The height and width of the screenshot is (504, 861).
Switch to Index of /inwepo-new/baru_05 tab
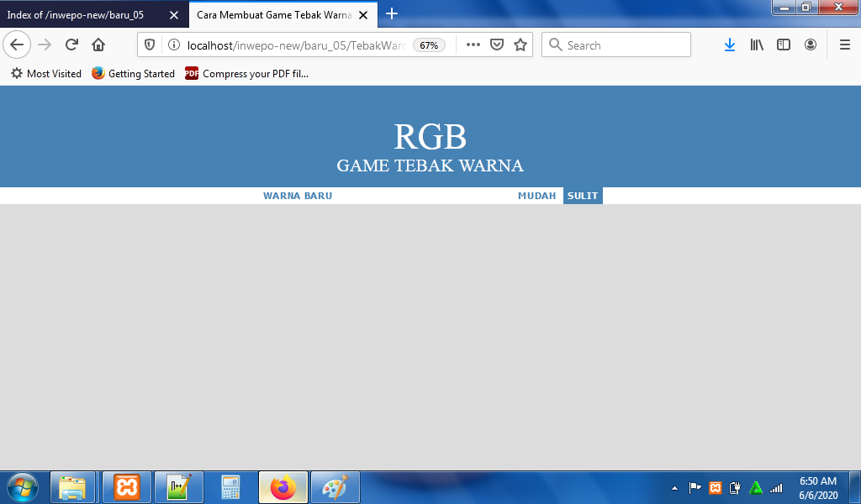[94, 15]
